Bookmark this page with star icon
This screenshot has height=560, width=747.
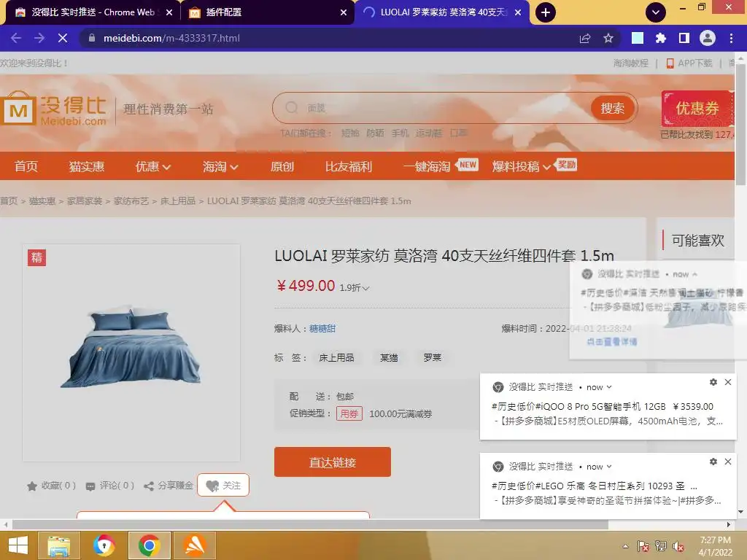[608, 38]
